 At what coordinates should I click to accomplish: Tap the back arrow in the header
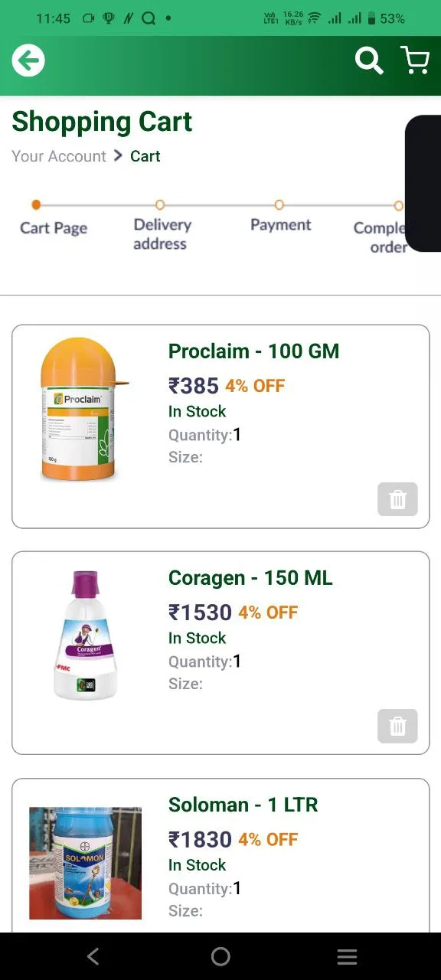point(28,60)
